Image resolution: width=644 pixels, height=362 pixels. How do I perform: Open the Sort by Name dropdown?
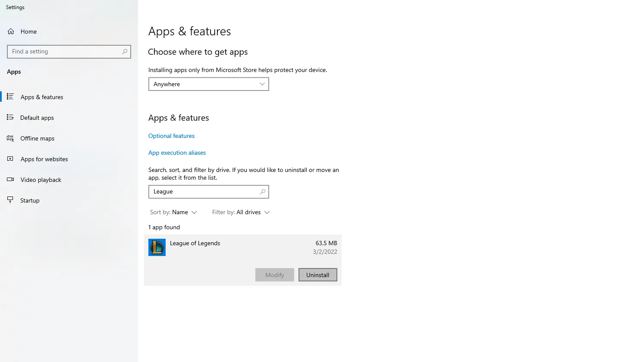[173, 212]
